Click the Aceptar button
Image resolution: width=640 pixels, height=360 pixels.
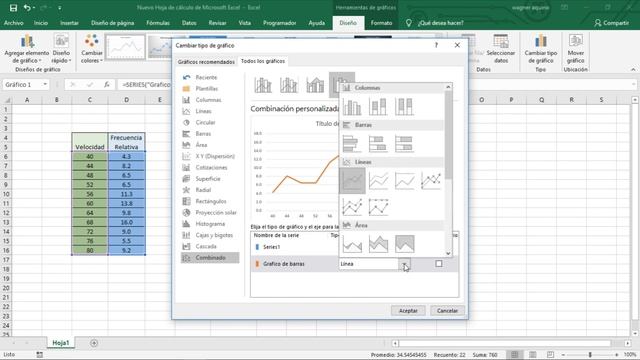click(408, 311)
